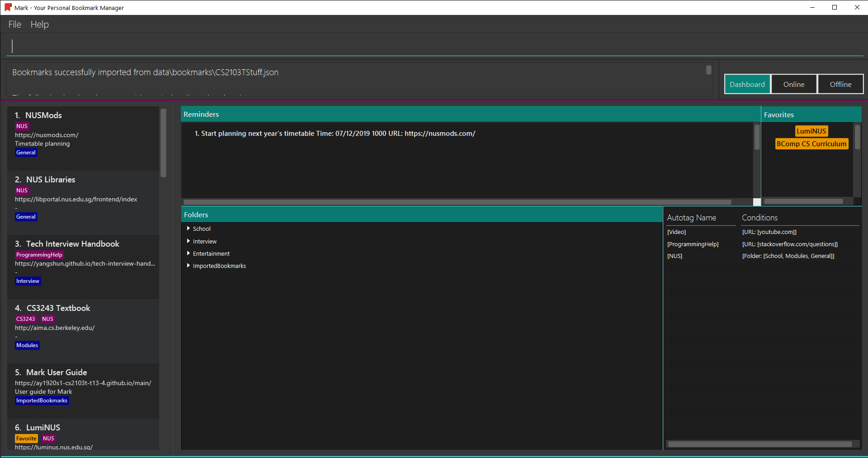The image size is (868, 458).
Task: Open the BComp CS Curriculum favorite
Action: [x=811, y=143]
